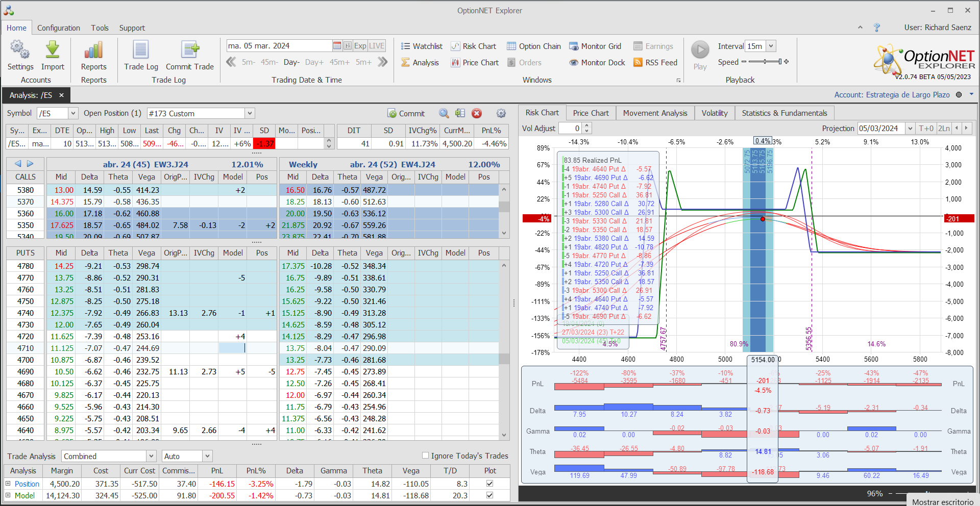The image size is (980, 506).
Task: Collapse the ribbon with up chevron
Action: (x=860, y=28)
